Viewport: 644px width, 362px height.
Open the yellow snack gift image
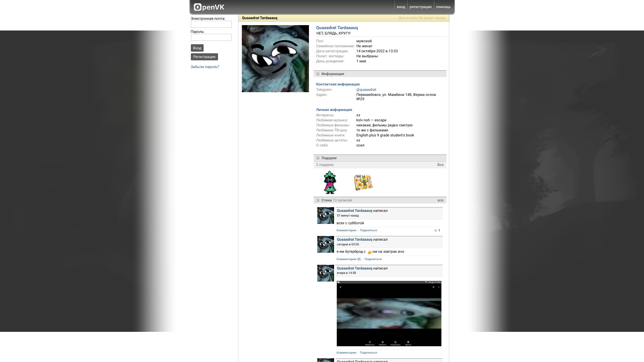click(x=363, y=182)
